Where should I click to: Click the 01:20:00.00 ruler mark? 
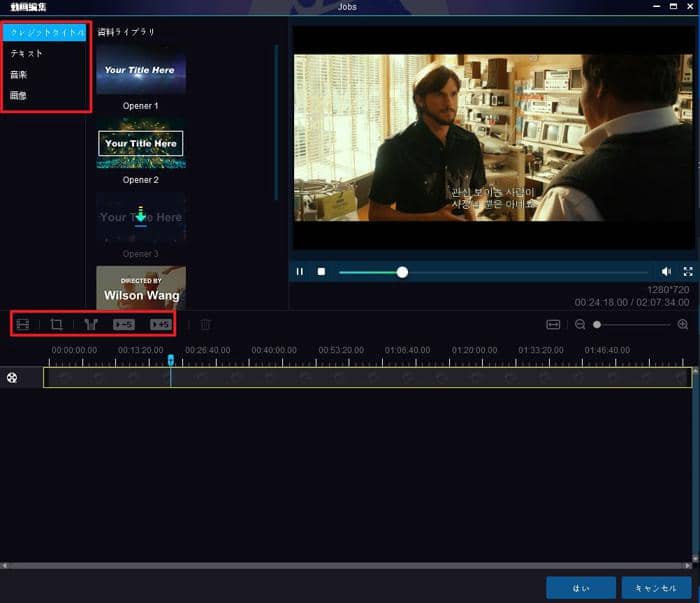474,350
